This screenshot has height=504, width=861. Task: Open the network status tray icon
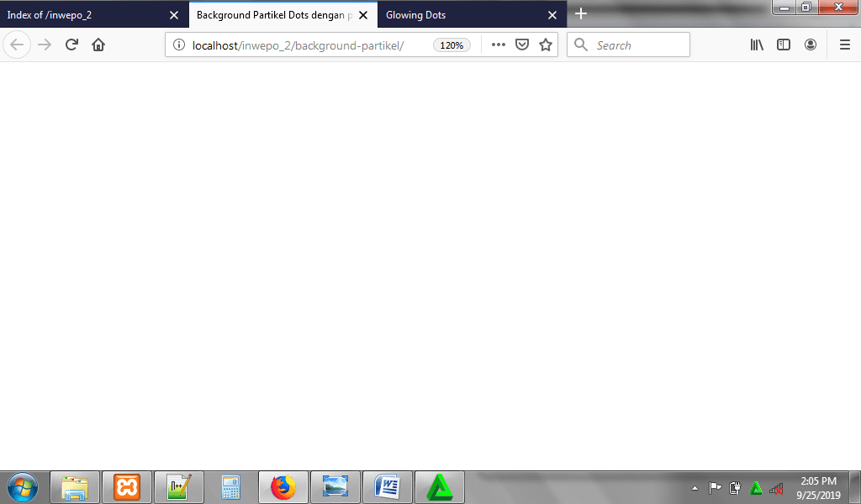click(x=776, y=487)
